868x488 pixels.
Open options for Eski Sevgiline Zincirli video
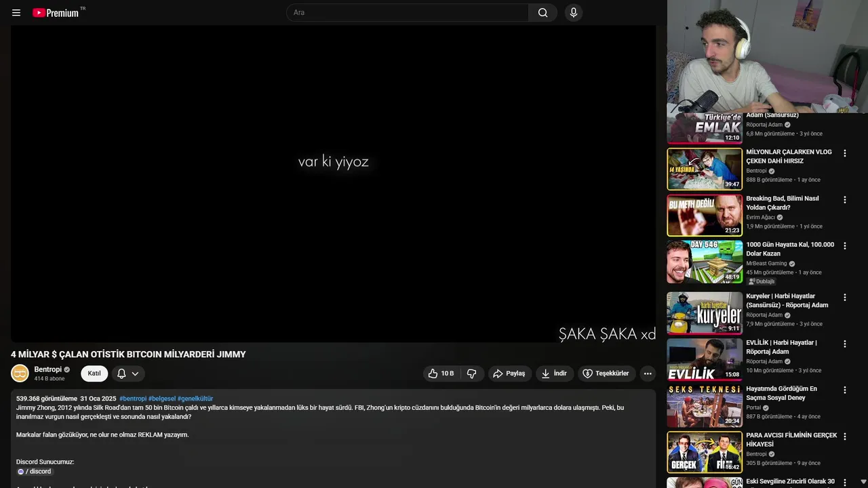pyautogui.click(x=845, y=481)
